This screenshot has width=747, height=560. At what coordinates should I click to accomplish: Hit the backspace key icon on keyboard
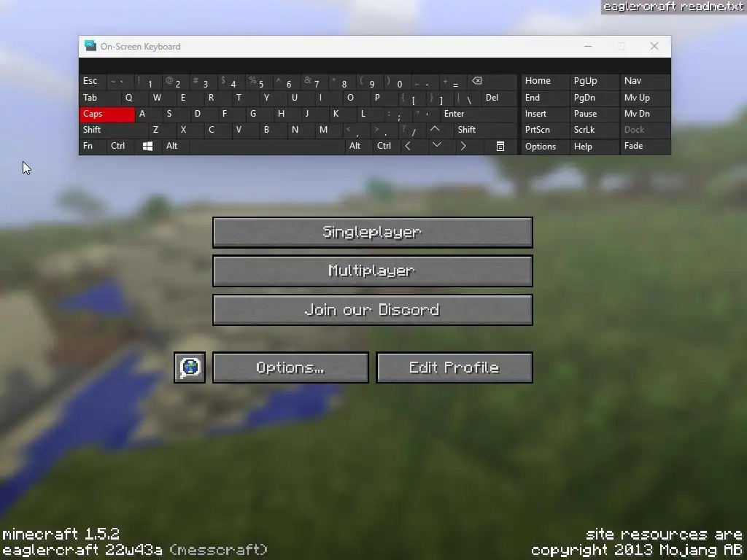[x=477, y=81]
